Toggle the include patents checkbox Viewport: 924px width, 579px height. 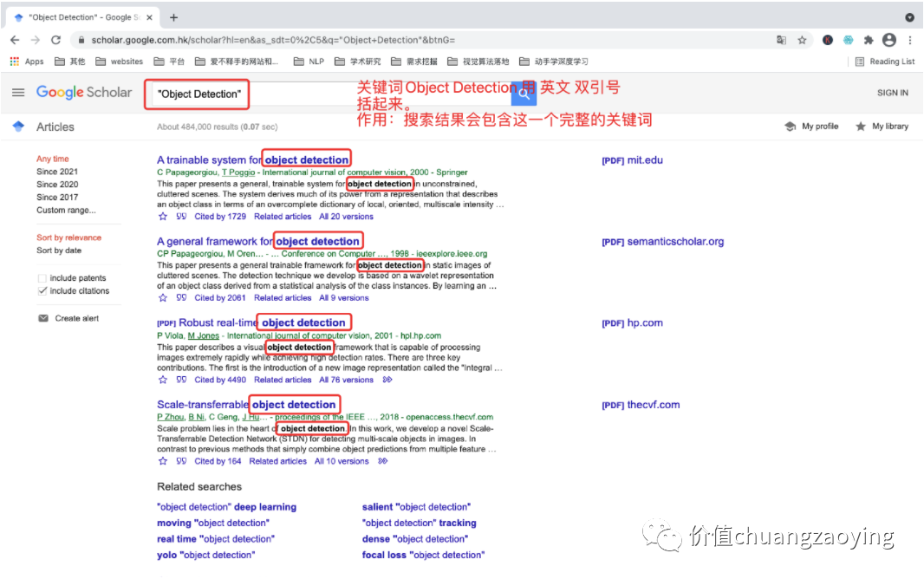tap(42, 278)
